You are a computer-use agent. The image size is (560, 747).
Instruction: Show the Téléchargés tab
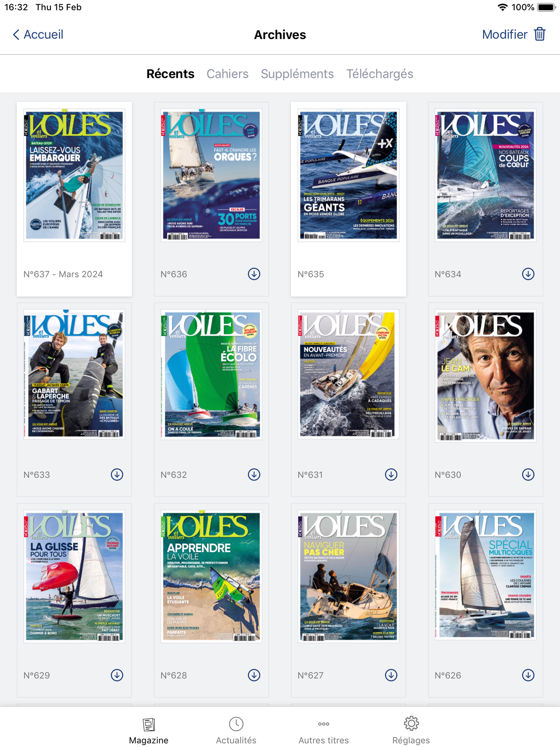click(380, 74)
